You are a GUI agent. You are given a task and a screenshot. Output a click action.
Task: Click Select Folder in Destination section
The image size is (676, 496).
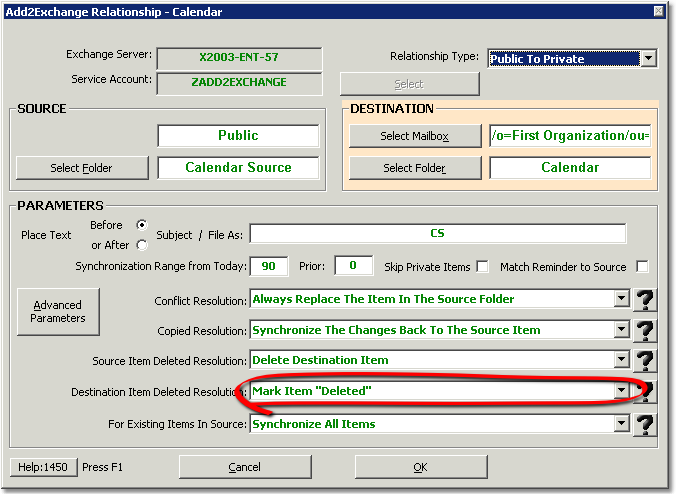coord(415,168)
